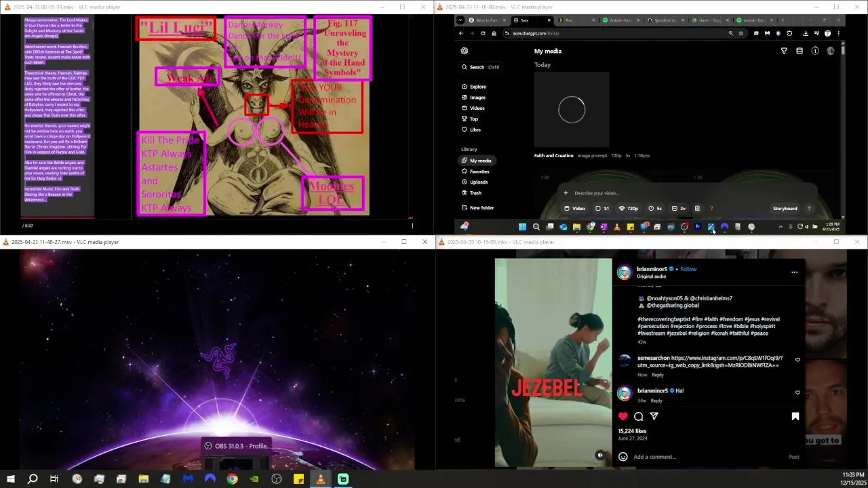Open the three-dots menu on Instagram post
This screenshot has width=868, height=488.
(795, 272)
